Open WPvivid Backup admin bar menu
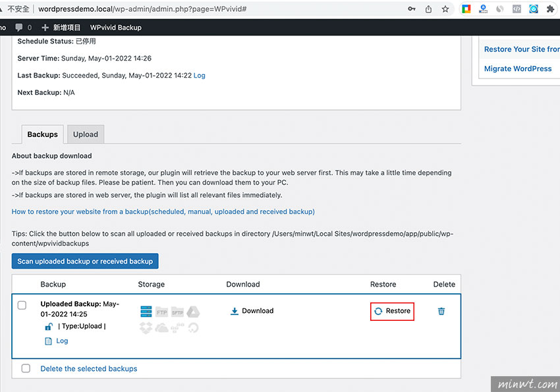560x392 pixels. pos(116,28)
